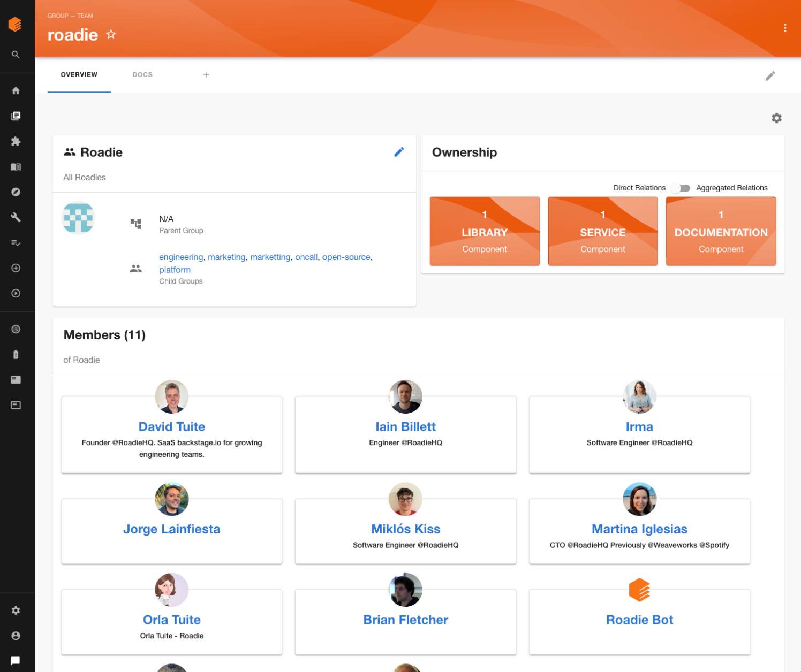Open the chat support icon at bottom
This screenshot has width=801, height=672.
(x=16, y=660)
